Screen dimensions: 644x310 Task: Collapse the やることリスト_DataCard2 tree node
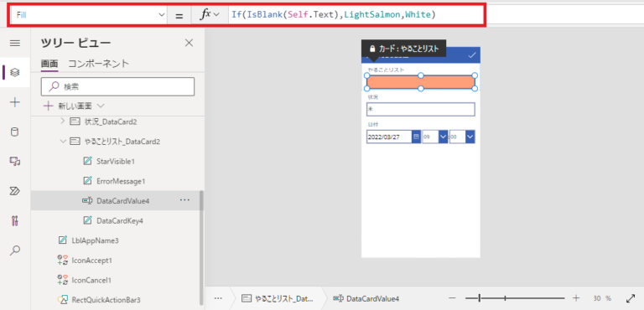point(63,142)
